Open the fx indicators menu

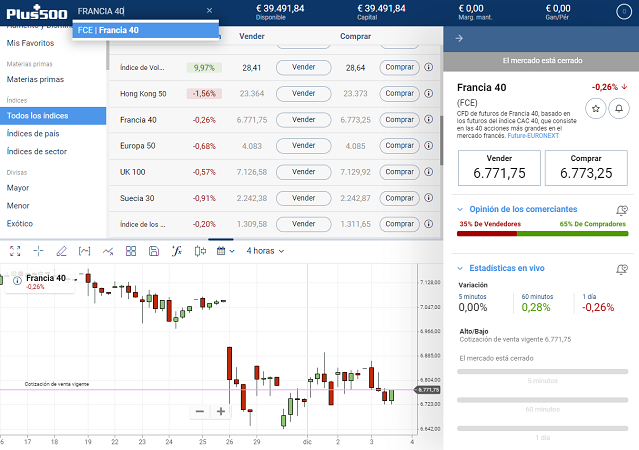[x=176, y=251]
